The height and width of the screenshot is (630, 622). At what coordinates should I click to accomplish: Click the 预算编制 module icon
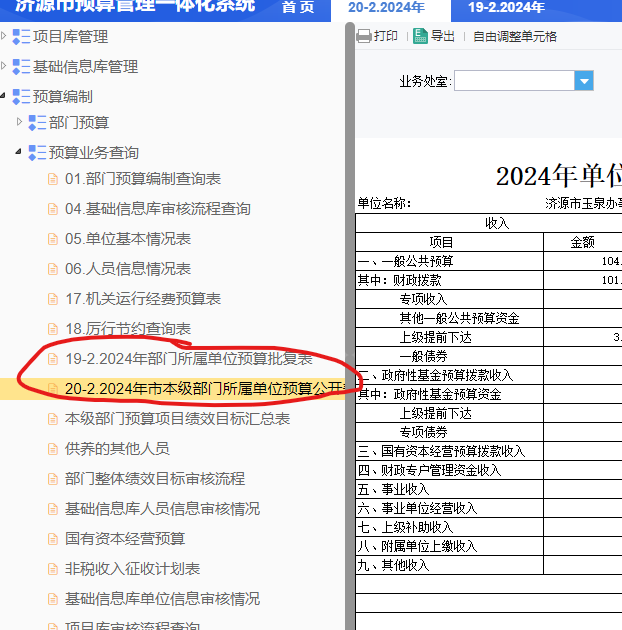[x=21, y=96]
